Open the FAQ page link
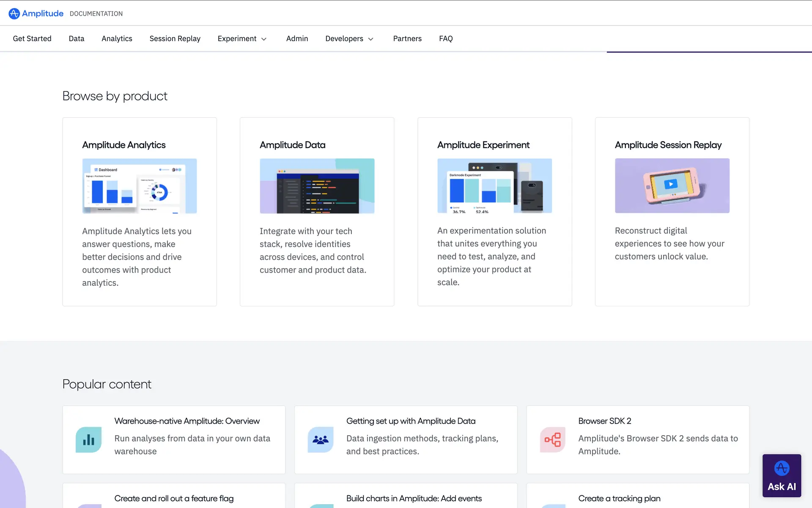Viewport: 812px width, 508px height. click(x=446, y=39)
